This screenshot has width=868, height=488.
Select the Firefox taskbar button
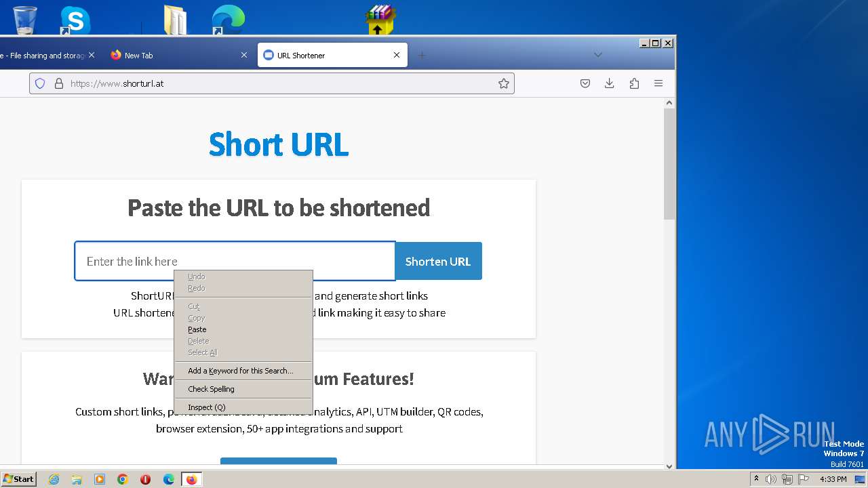tap(191, 479)
